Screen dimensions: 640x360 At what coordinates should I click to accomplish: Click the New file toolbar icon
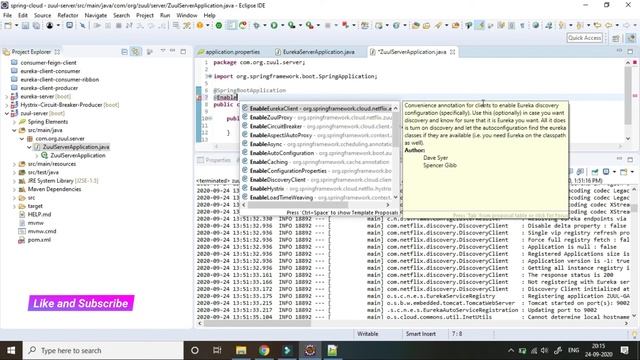click(8, 25)
